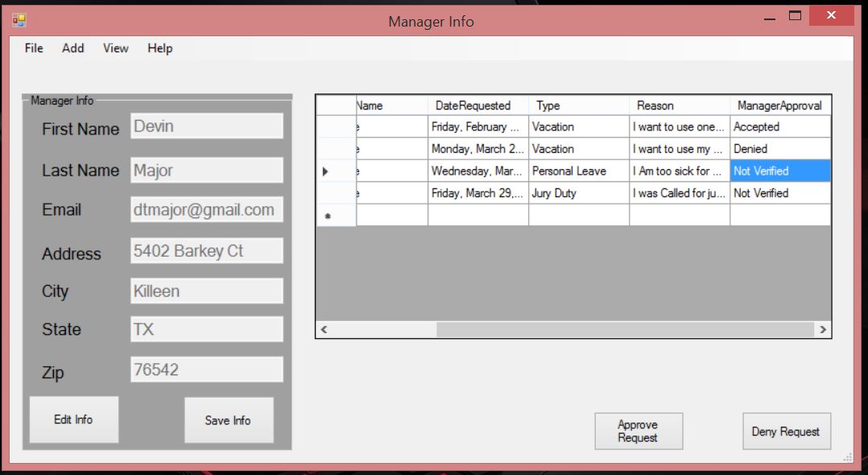This screenshot has height=475, width=868.
Task: Click the grid's horizontal scrollbar right arrow
Action: 822,329
